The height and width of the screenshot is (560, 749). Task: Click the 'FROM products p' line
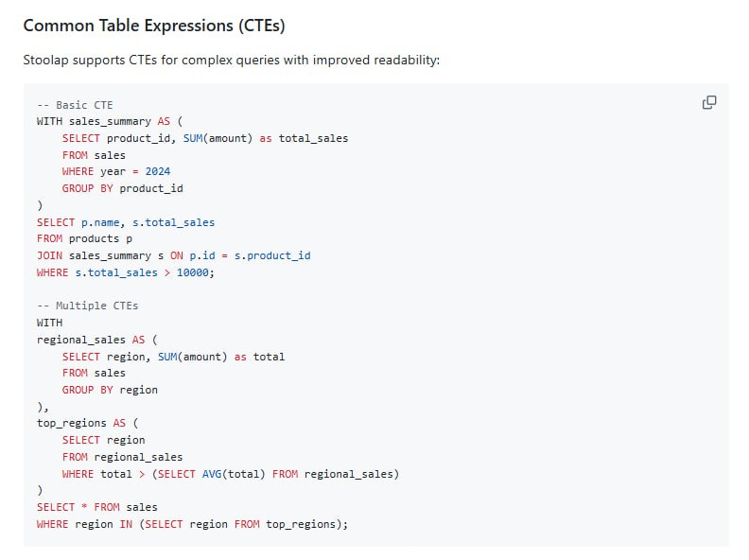point(84,238)
